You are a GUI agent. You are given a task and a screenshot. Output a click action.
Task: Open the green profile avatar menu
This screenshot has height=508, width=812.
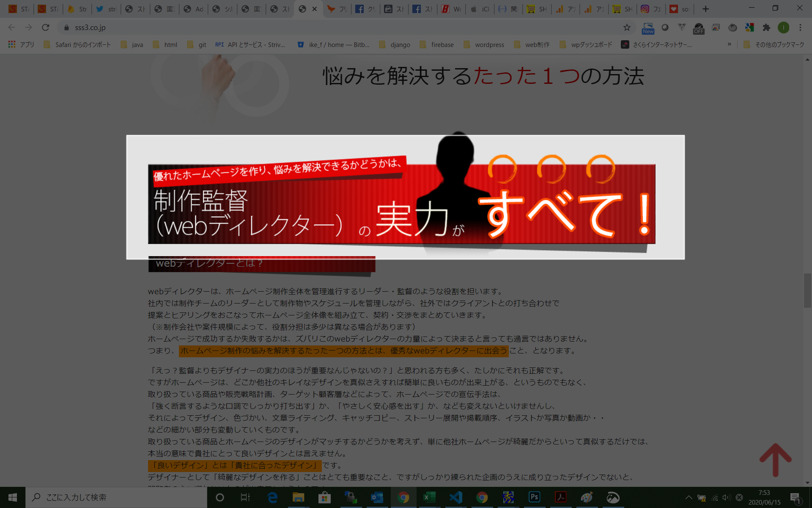pos(783,28)
